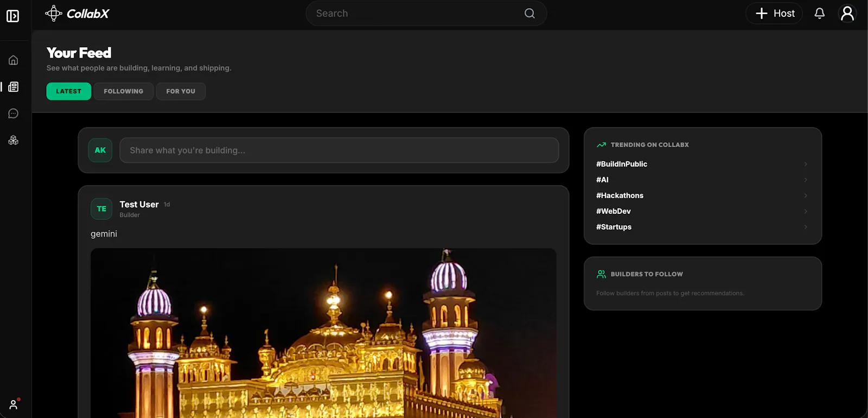This screenshot has width=868, height=418.
Task: Open notifications bell
Action: (819, 14)
